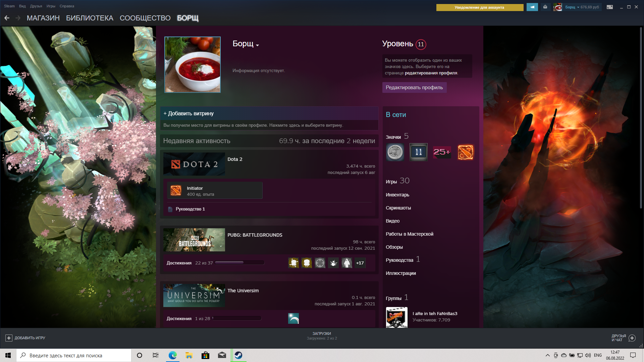Open Работы в Мастерской link

click(x=410, y=234)
